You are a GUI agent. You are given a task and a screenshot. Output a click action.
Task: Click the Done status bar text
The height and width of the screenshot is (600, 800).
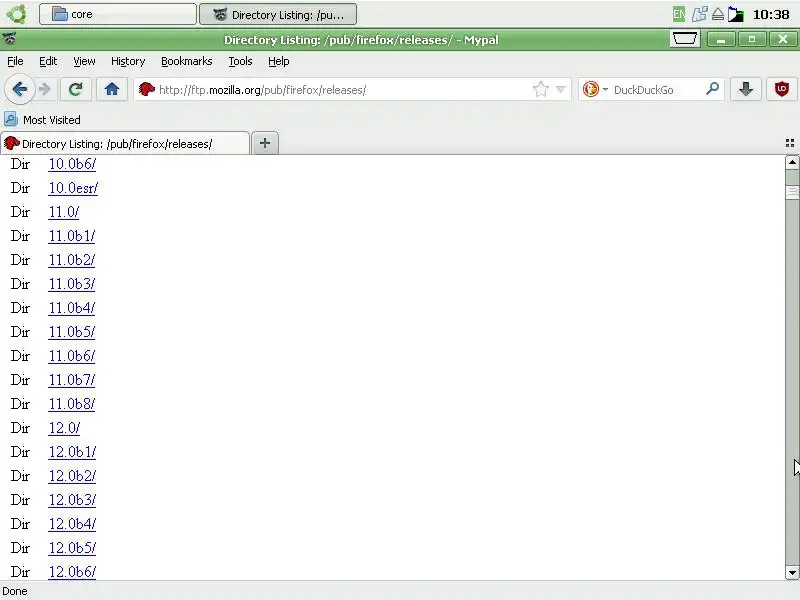15,591
